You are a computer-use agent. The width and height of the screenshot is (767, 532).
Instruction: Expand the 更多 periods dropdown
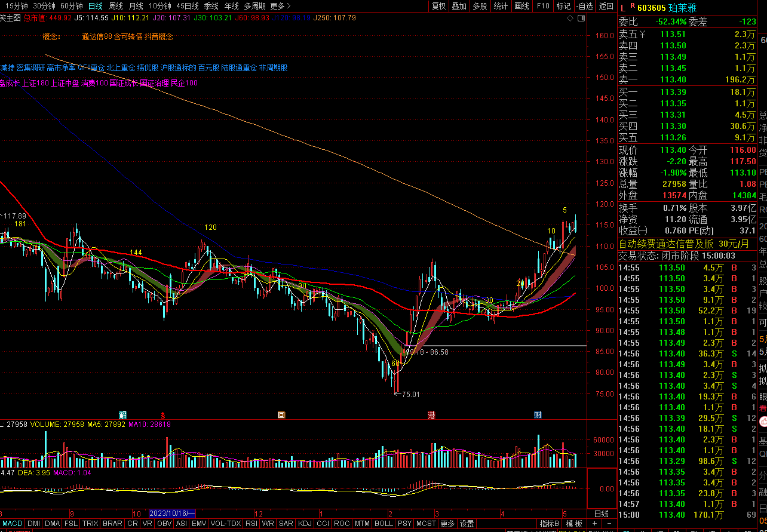[280, 6]
